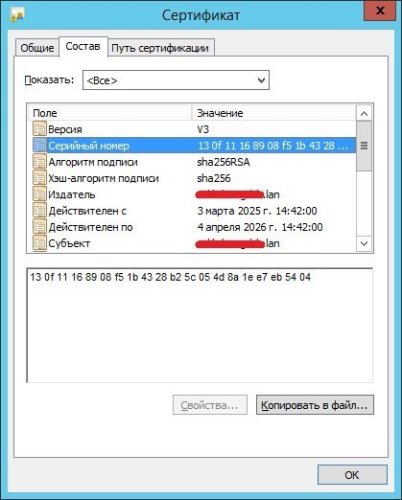This screenshot has height=500, width=402.
Task: Confirm with the OK button
Action: [x=352, y=475]
